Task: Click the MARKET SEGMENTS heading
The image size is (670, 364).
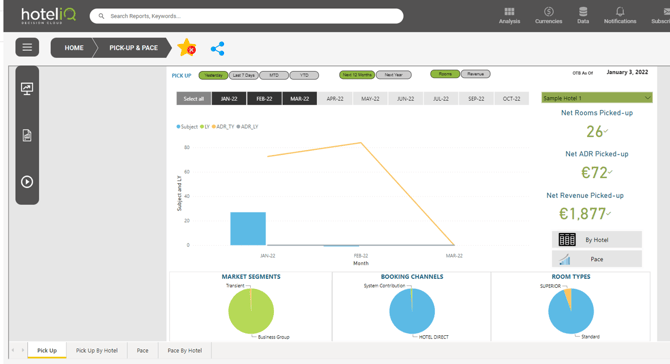Action: tap(251, 277)
